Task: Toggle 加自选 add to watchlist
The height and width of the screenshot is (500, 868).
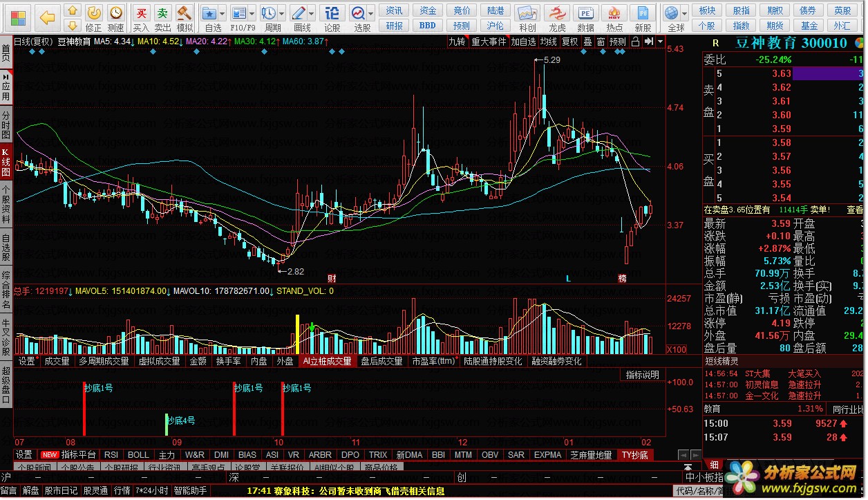Action: (x=523, y=41)
